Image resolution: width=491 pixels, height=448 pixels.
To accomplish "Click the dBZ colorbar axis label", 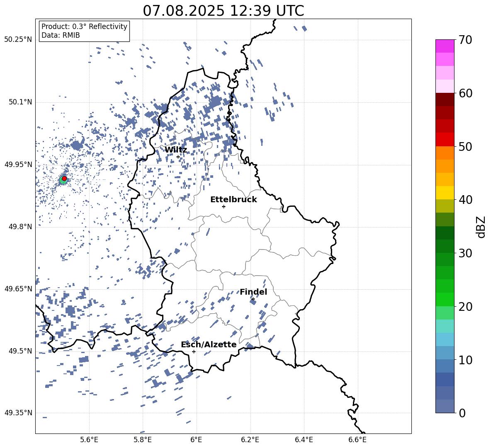I will click(x=481, y=227).
